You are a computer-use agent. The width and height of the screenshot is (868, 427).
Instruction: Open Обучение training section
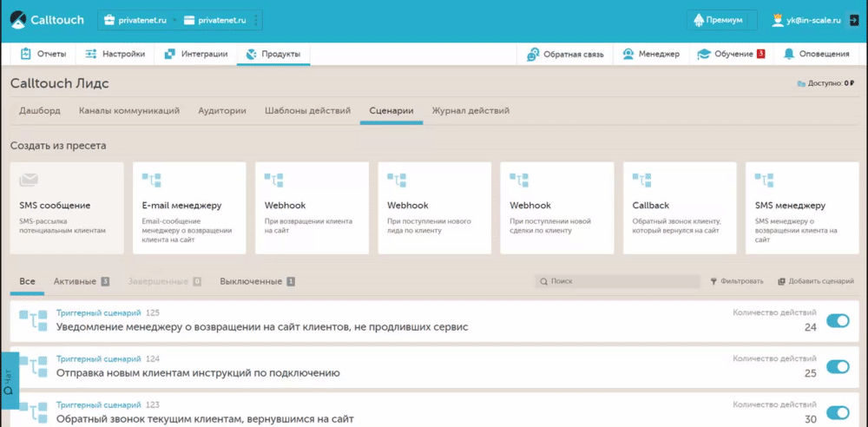(730, 54)
